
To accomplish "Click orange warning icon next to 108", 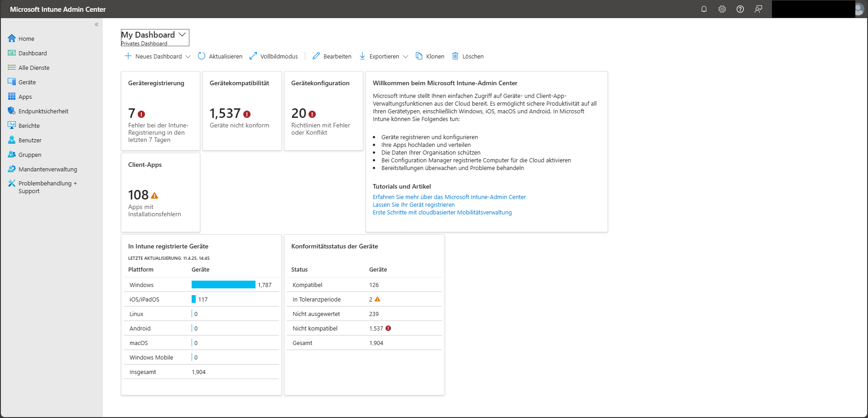I will (154, 196).
